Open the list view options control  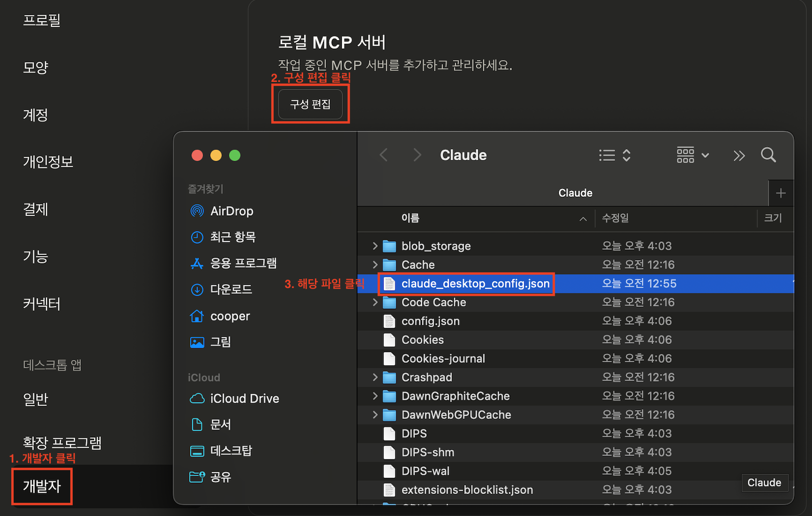[615, 155]
